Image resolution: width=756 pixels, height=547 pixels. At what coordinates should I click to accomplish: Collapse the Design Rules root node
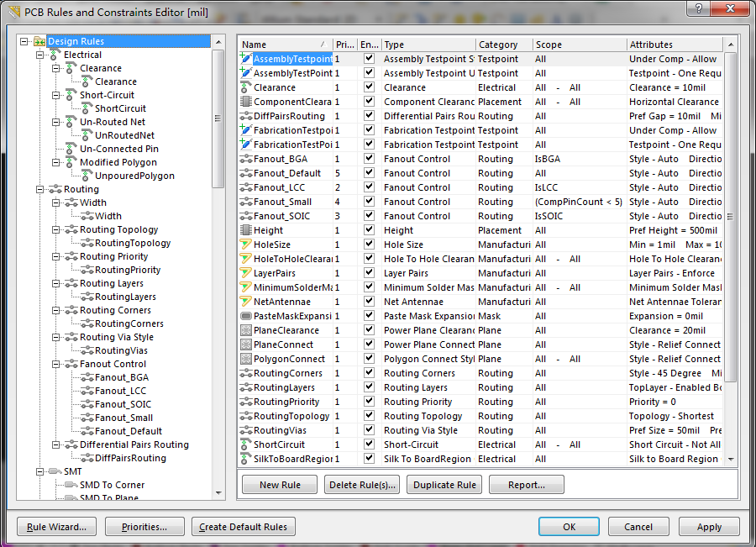tap(24, 41)
